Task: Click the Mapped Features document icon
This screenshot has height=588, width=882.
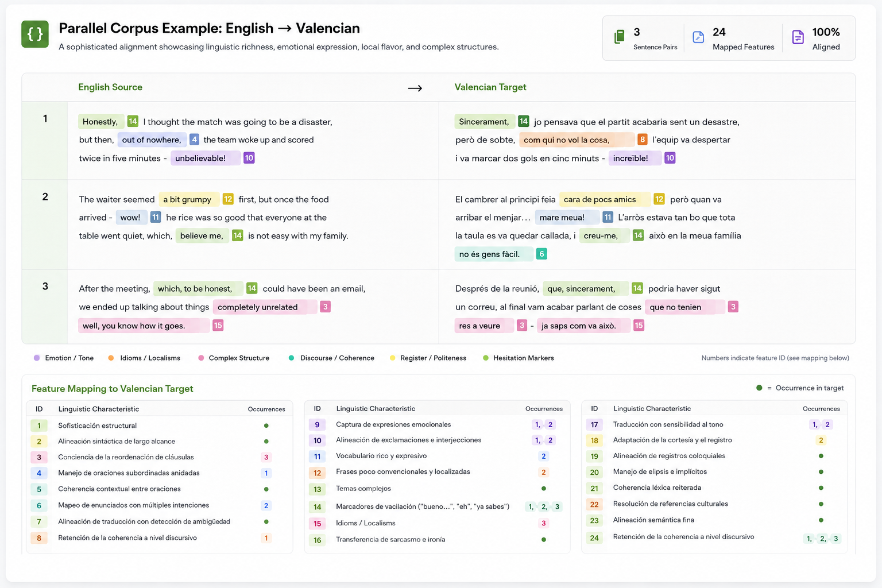Action: [698, 37]
